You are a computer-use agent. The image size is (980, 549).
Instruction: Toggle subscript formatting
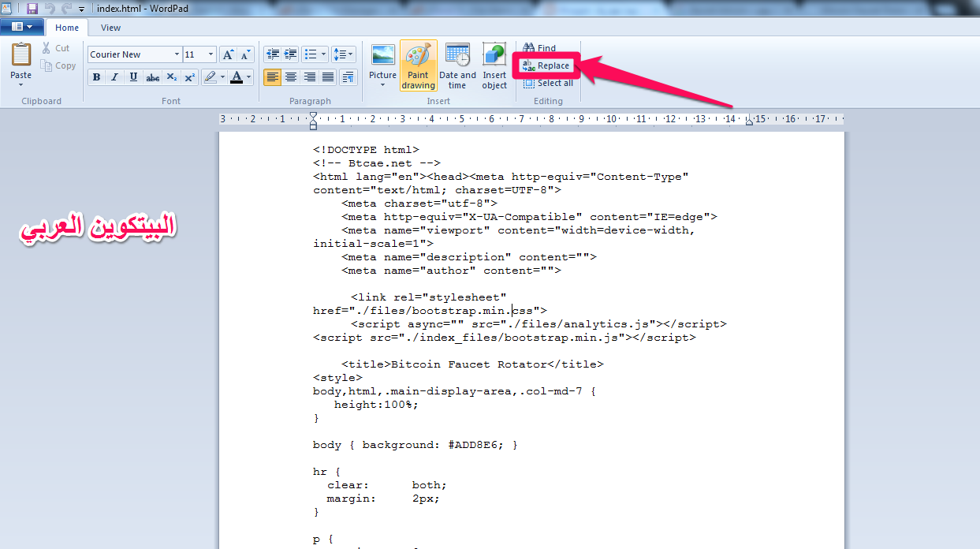pos(172,77)
